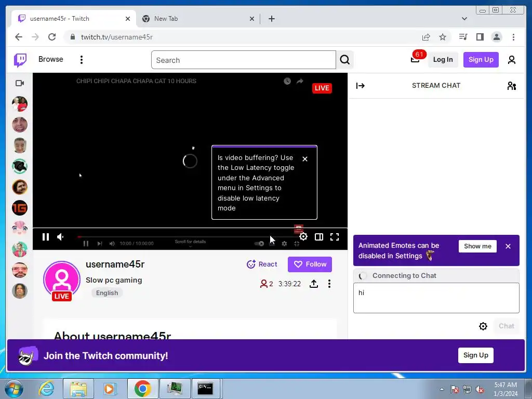View site info lock icon
Image resolution: width=532 pixels, height=399 pixels.
73,37
